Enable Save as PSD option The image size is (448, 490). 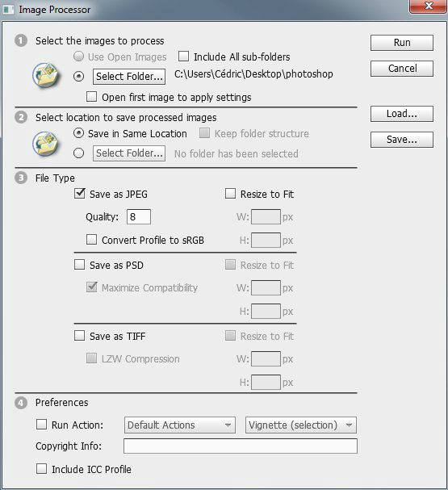(x=79, y=265)
